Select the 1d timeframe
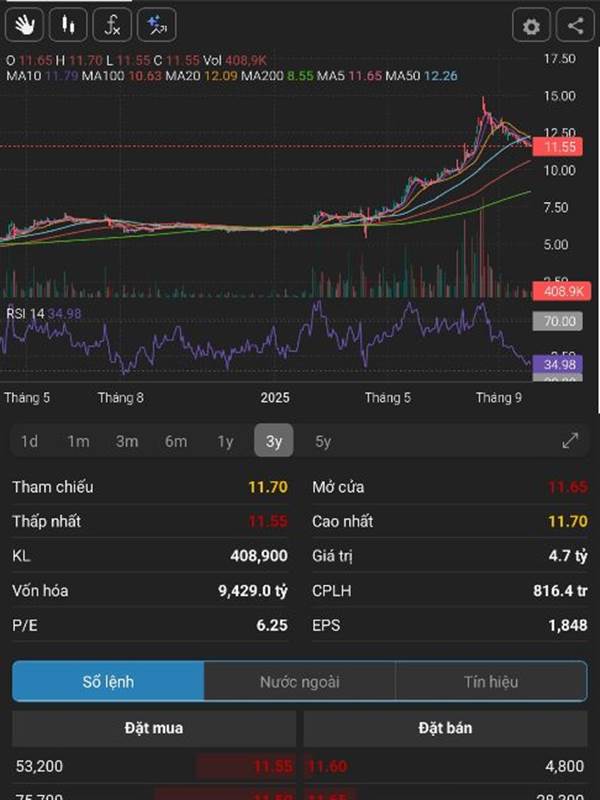Image resolution: width=600 pixels, height=800 pixels. [29, 441]
